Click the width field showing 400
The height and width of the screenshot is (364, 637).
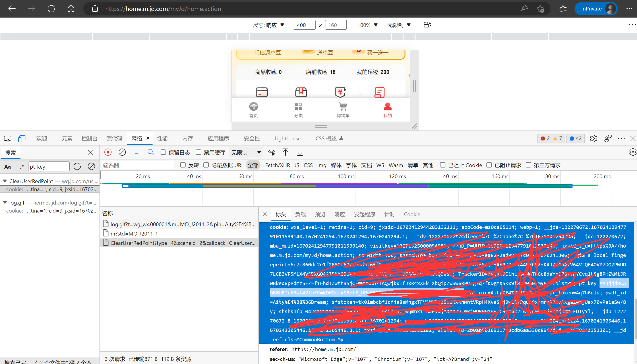pyautogui.click(x=304, y=25)
